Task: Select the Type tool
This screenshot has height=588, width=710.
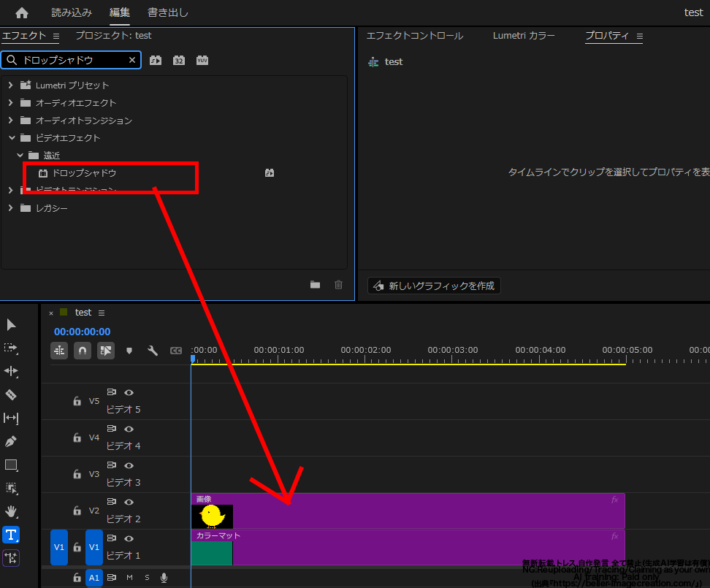Action: 11,535
